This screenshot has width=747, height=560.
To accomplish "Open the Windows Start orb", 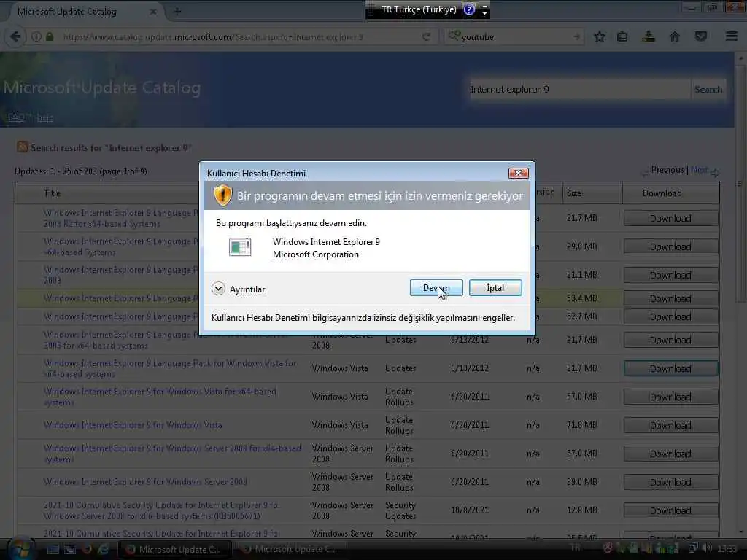I will (x=20, y=549).
